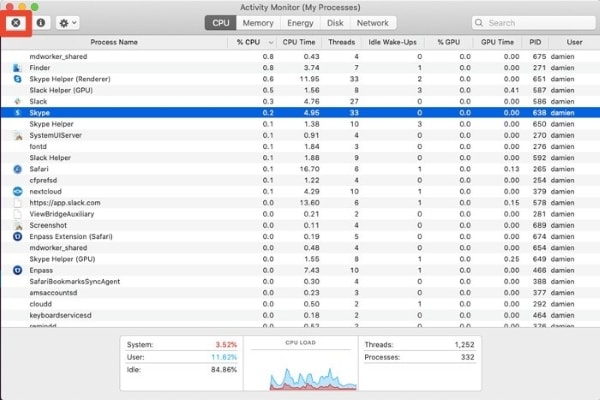Click the ViewBridgeAuxiliary process name
The width and height of the screenshot is (600, 400).
62,214
